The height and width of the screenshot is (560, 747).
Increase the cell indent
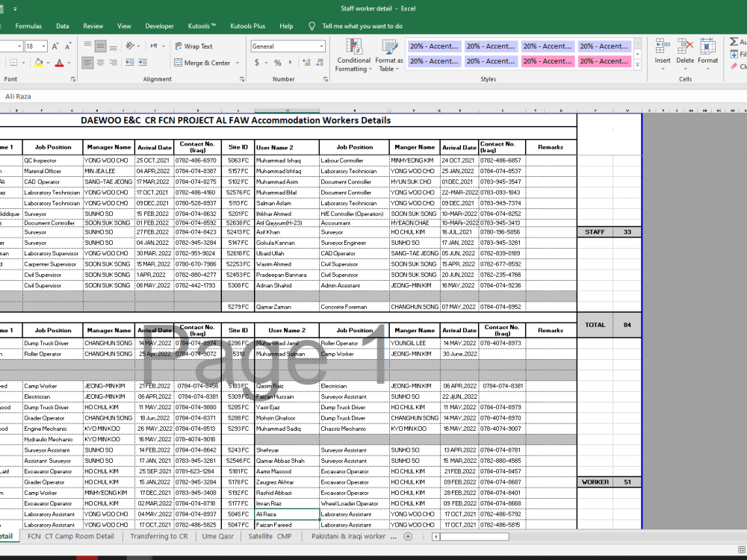click(143, 63)
